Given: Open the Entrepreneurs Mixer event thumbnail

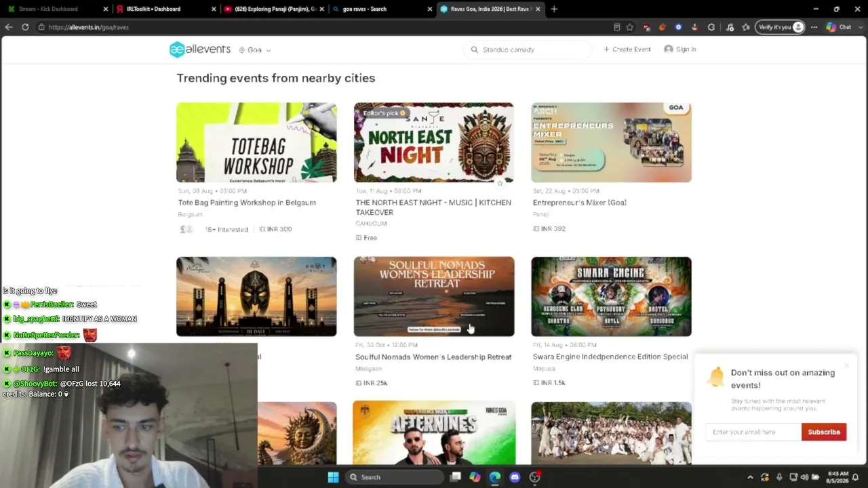Looking at the screenshot, I should (x=611, y=142).
